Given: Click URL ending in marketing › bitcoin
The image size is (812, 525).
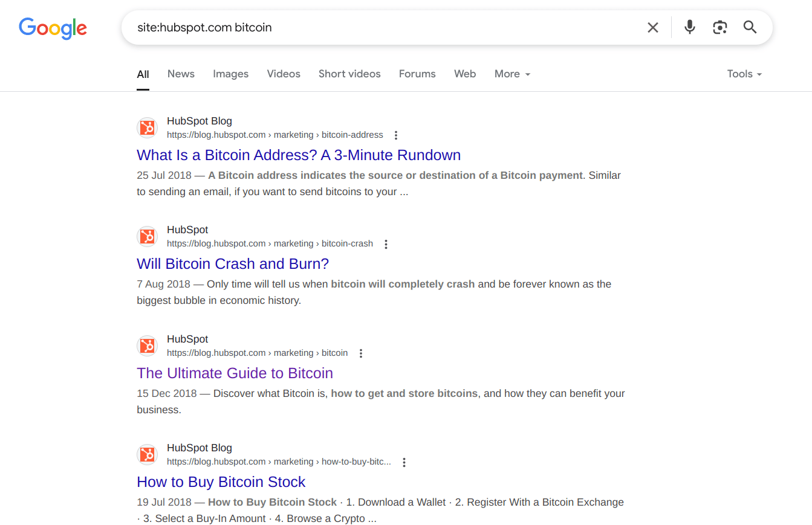Looking at the screenshot, I should click(257, 353).
